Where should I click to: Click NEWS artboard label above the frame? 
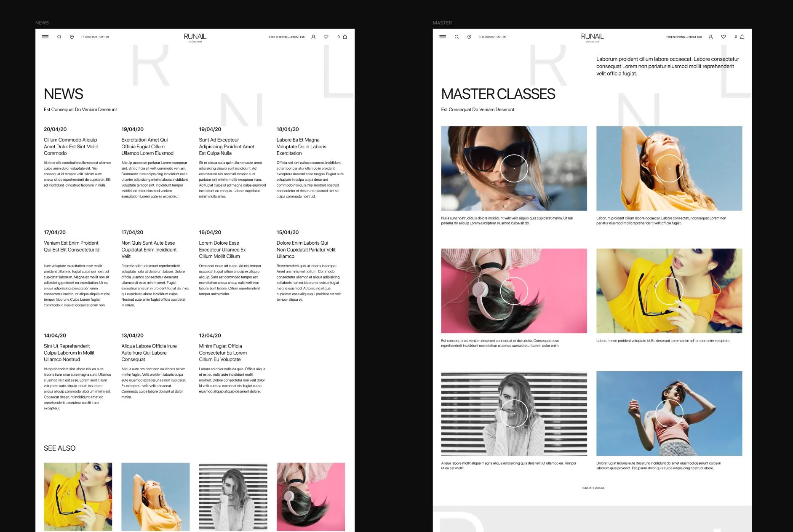point(42,23)
